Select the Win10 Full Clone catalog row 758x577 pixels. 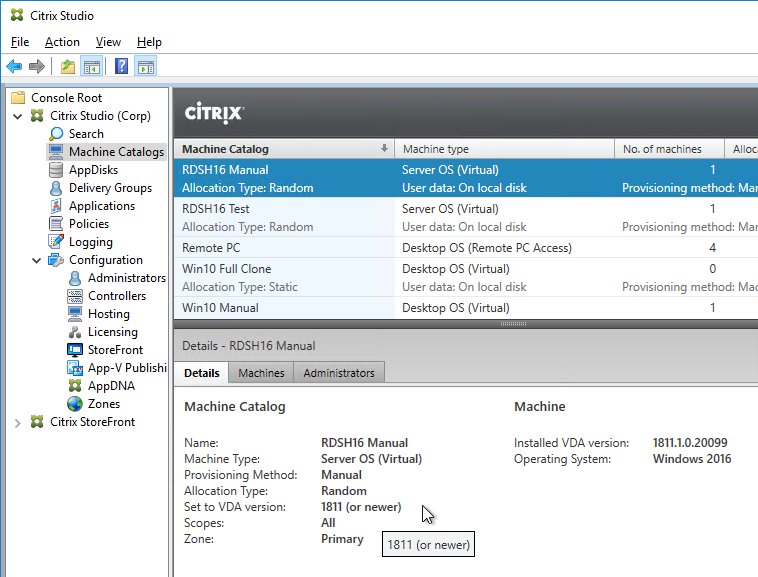pyautogui.click(x=466, y=277)
